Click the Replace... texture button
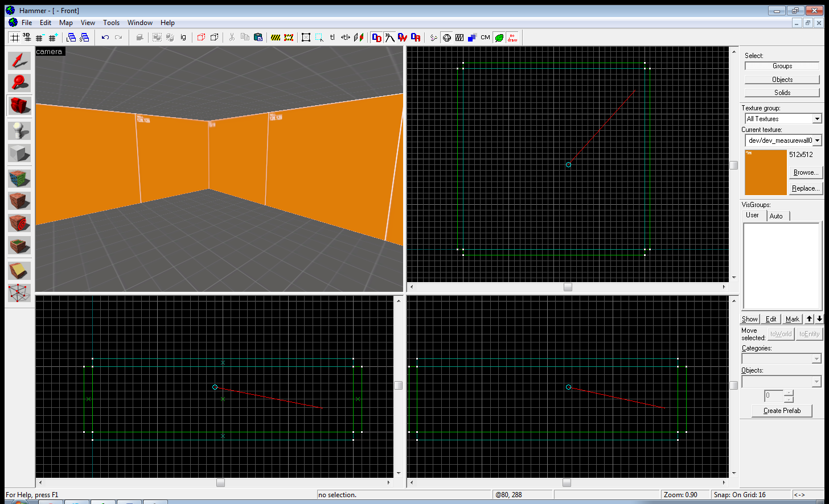 pyautogui.click(x=806, y=188)
